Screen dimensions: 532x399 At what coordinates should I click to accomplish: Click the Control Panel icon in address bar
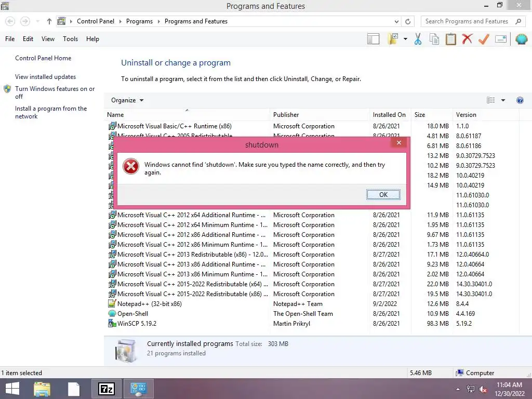[61, 21]
